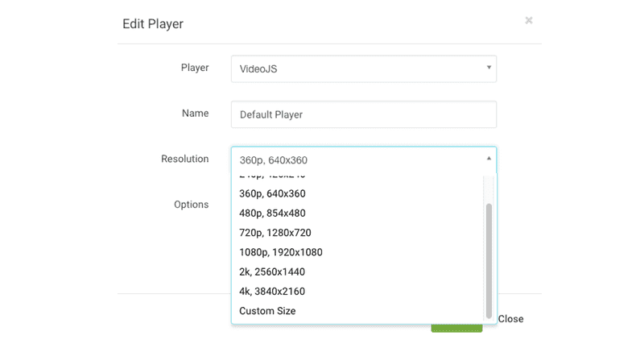Open the Player dropdown showing VideoJS
This screenshot has width=644, height=352.
point(363,68)
